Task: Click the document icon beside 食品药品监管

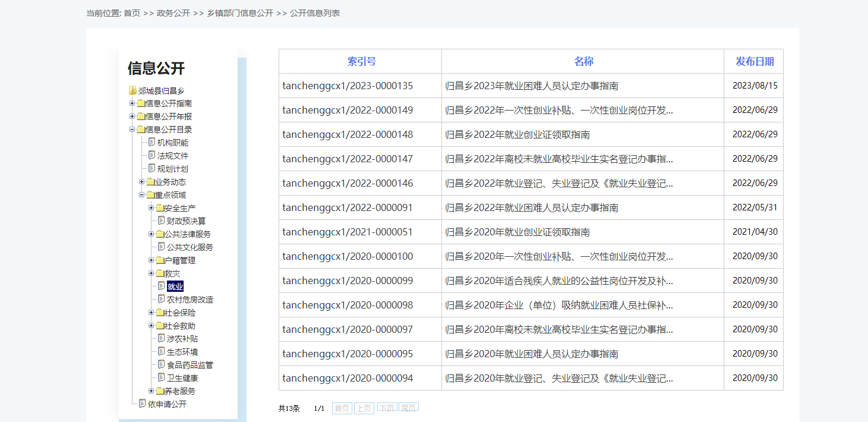Action: [161, 364]
